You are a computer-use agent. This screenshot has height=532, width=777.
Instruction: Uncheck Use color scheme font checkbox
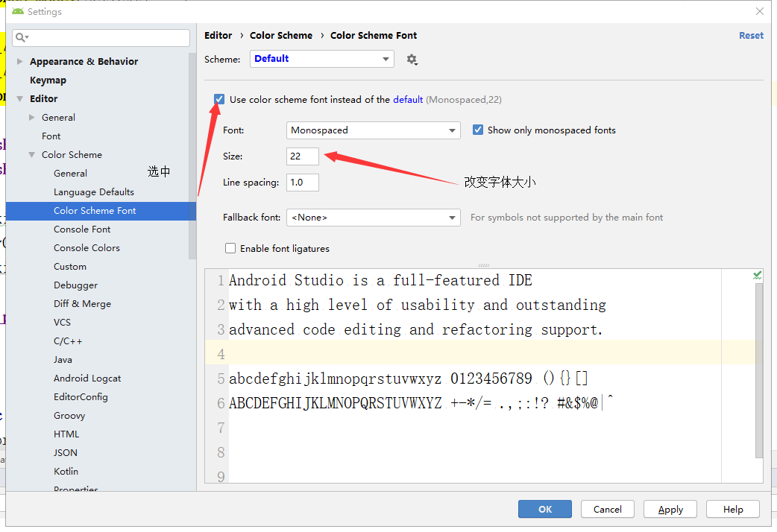click(219, 99)
